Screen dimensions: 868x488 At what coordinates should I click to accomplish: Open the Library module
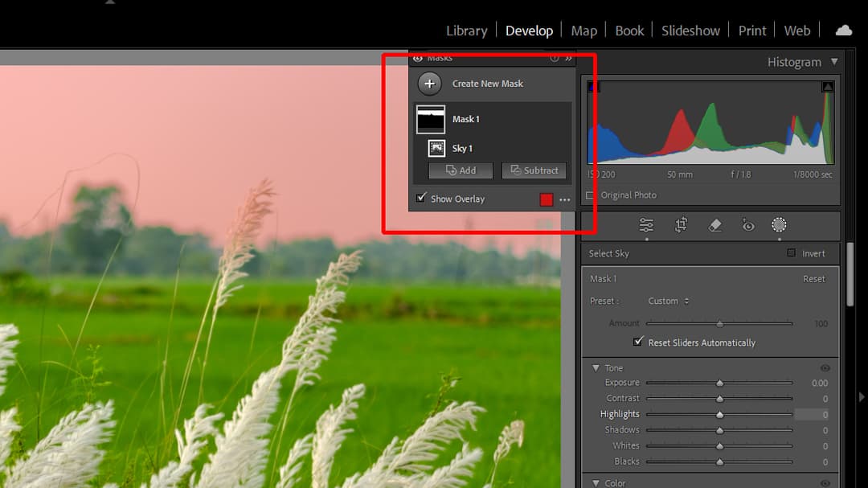pyautogui.click(x=467, y=31)
